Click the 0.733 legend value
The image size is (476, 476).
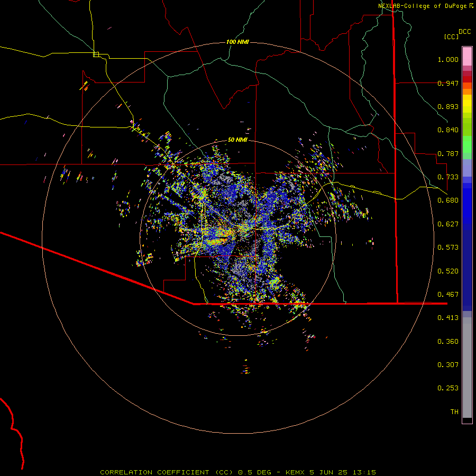448,177
